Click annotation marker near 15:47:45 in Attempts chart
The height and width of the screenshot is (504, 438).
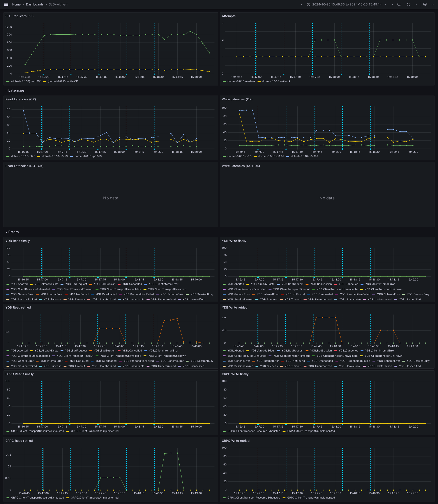312,74
